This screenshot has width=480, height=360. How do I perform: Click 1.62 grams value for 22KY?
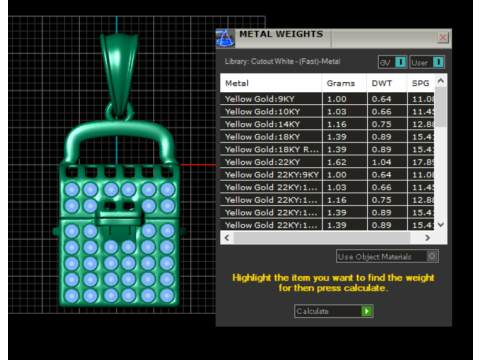[337, 162]
